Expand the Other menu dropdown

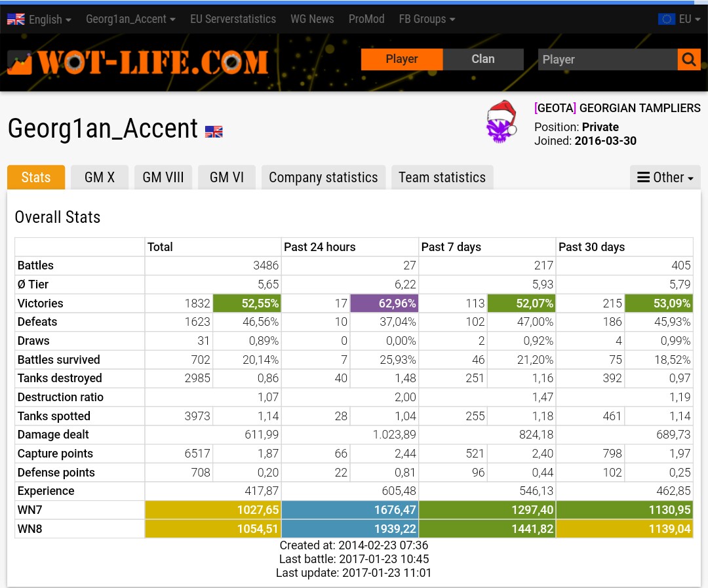665,177
